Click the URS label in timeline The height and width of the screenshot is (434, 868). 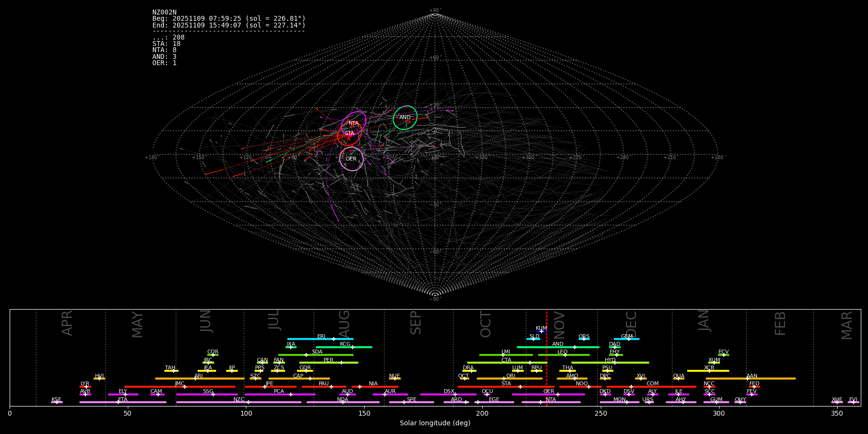pyautogui.click(x=648, y=399)
